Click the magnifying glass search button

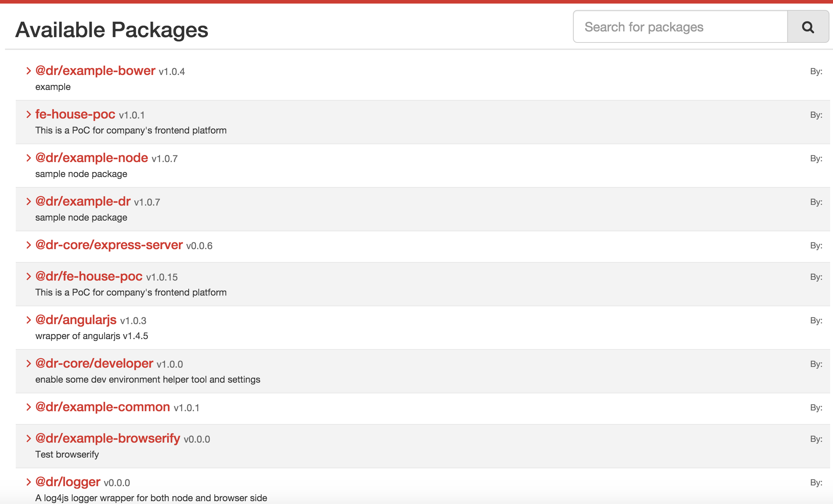(808, 27)
